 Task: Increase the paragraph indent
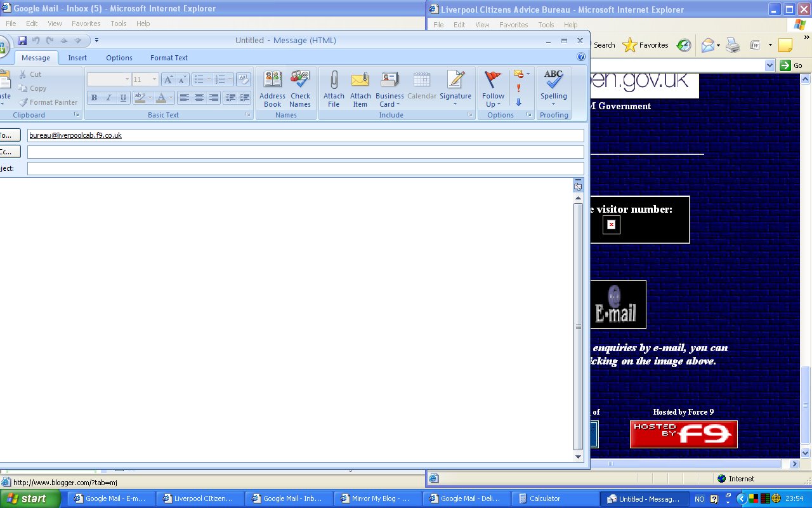coord(245,98)
